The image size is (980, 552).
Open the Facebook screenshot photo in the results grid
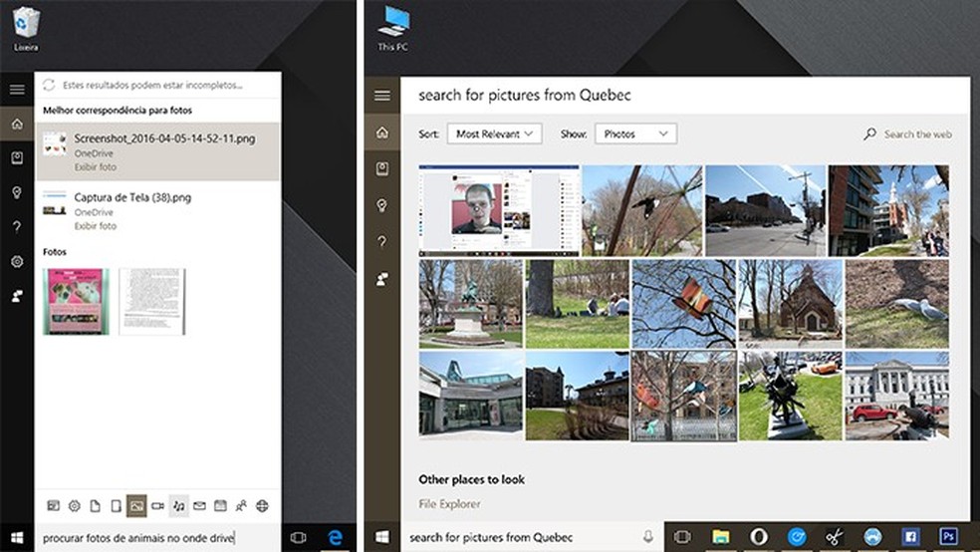[499, 210]
